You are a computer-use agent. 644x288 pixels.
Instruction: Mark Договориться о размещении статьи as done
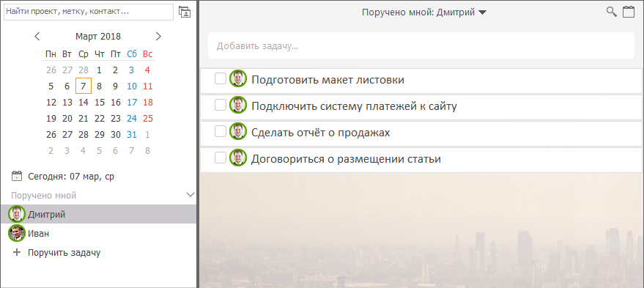pos(221,158)
